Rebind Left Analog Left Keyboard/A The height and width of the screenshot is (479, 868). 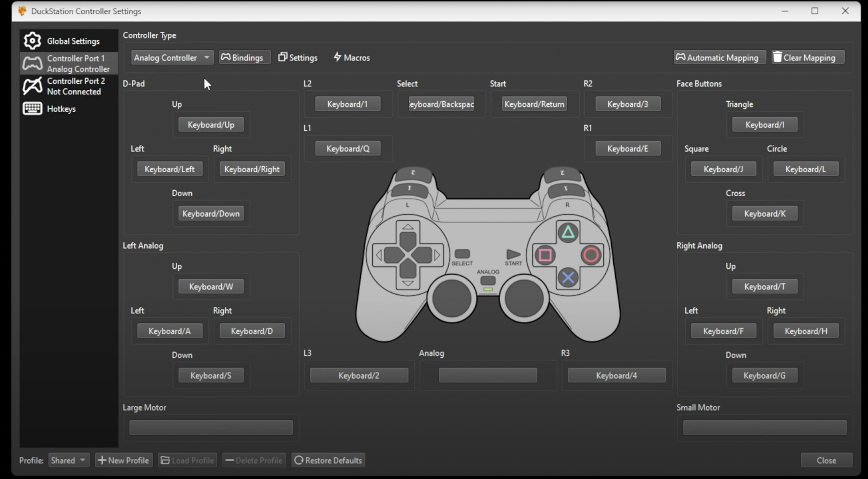169,331
